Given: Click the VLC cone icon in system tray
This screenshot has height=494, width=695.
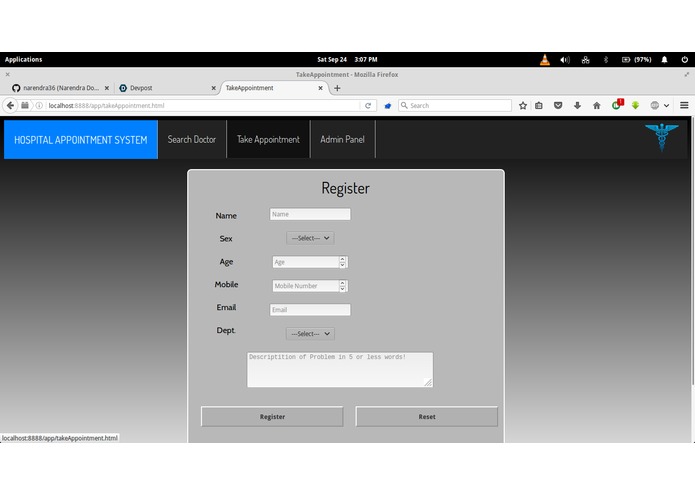Looking at the screenshot, I should tap(545, 60).
